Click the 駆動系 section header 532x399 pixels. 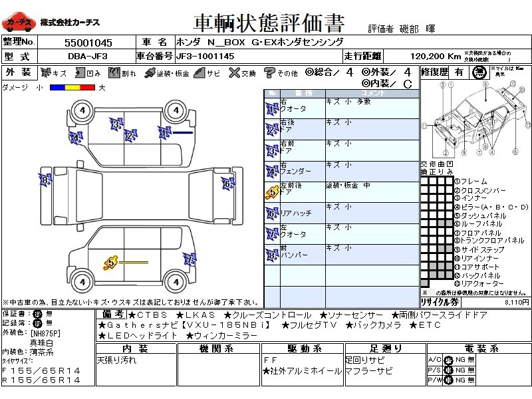(x=304, y=348)
